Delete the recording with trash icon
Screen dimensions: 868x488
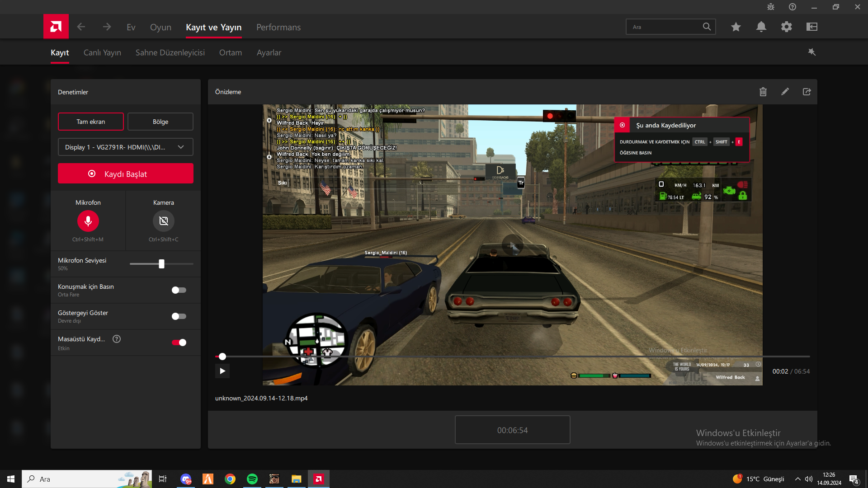point(763,92)
